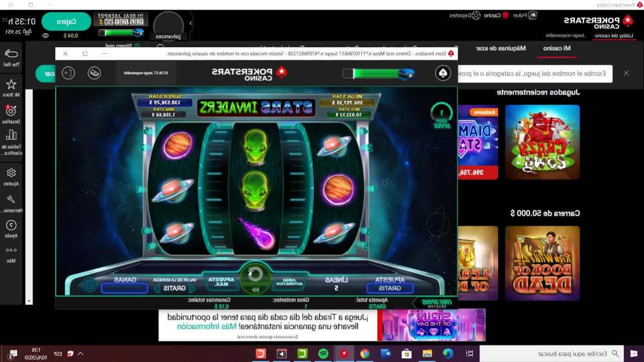Open Más three-dots menu
The height and width of the screenshot is (362, 644).
point(11,250)
